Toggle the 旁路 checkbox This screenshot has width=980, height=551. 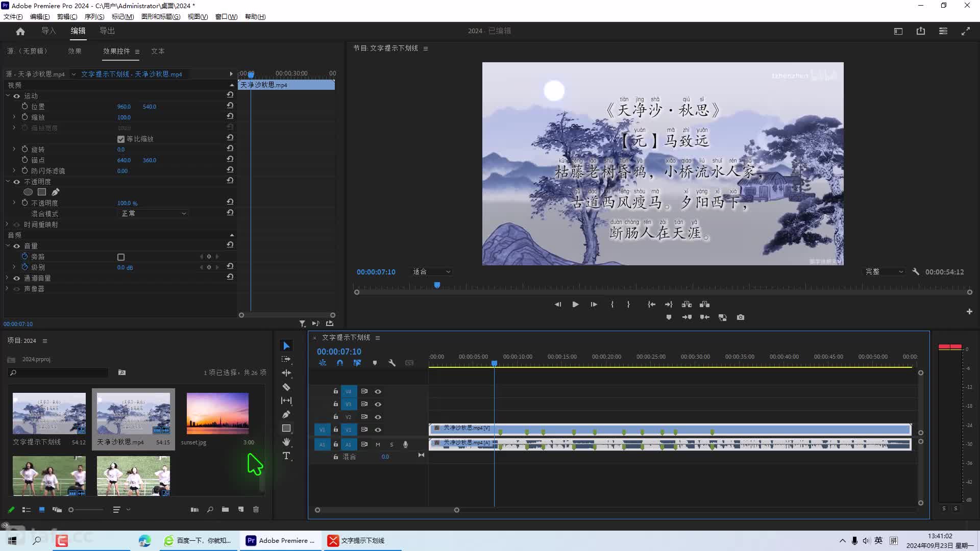[121, 257]
